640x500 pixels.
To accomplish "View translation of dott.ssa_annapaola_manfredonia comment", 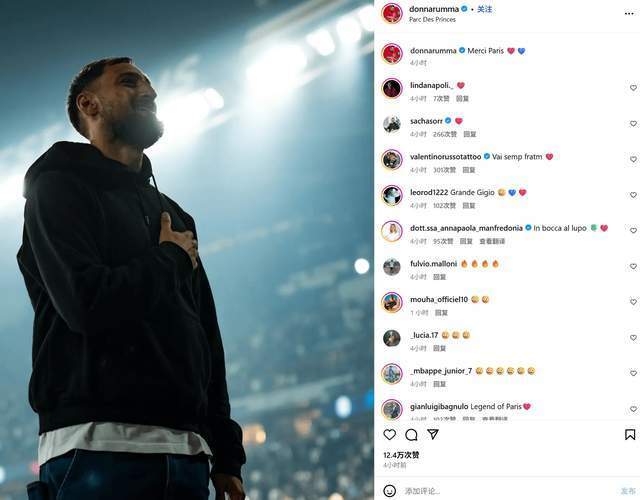I will 492,241.
